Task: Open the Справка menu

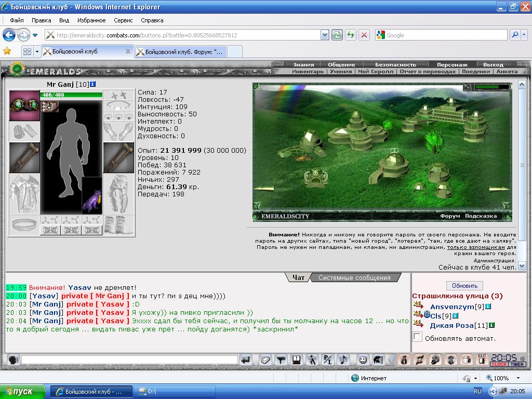Action: (152, 20)
